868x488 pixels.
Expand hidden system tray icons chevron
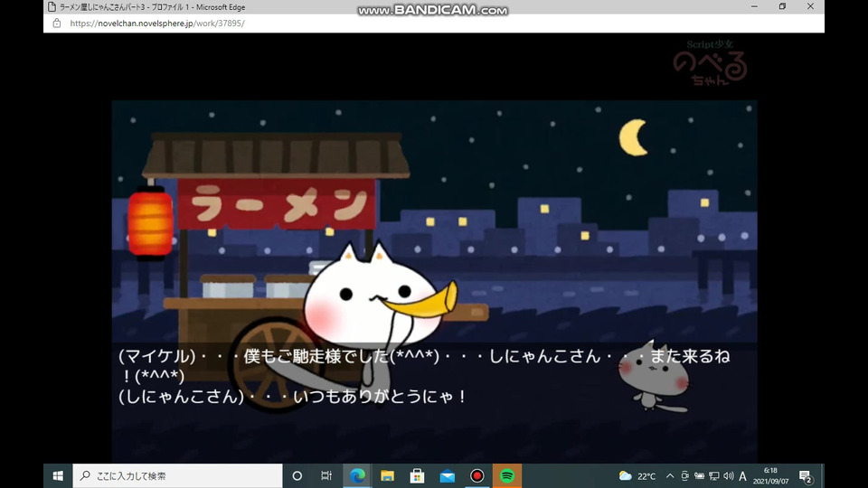(x=670, y=476)
